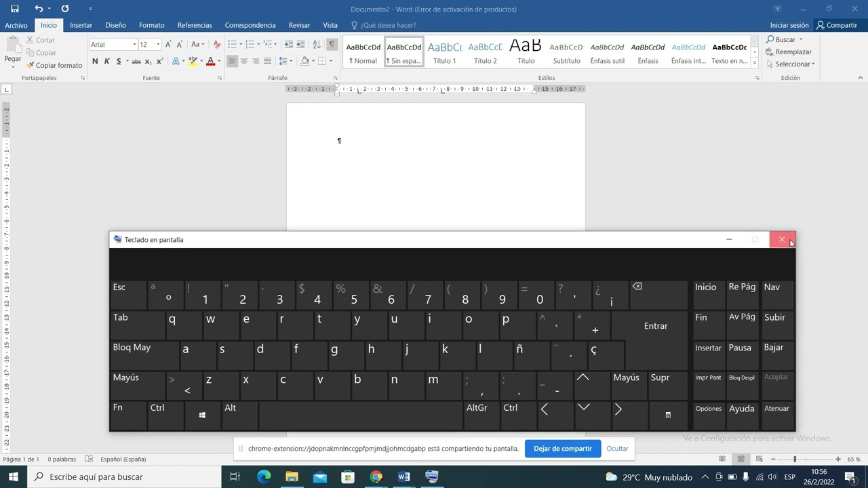Switch to the Diseño tab
Image resolution: width=868 pixels, height=488 pixels.
point(115,25)
